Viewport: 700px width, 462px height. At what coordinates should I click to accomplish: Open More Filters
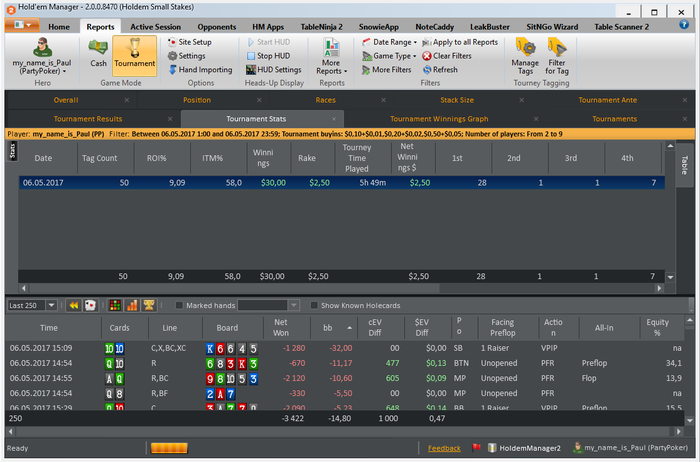point(387,70)
